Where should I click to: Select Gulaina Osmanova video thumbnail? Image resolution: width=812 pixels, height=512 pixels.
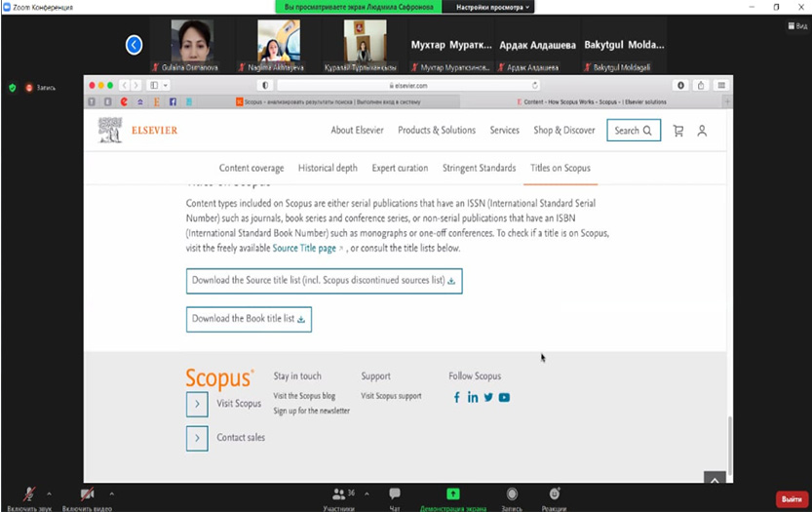[192, 46]
